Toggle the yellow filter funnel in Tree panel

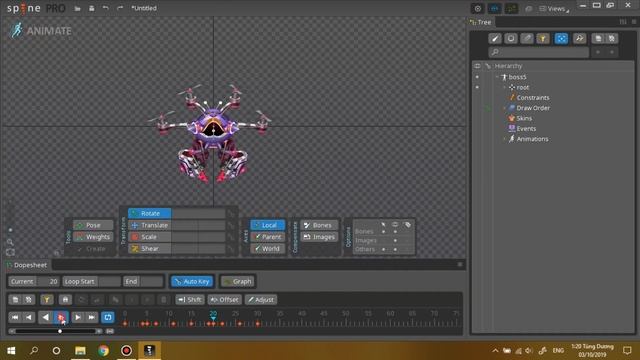543,38
